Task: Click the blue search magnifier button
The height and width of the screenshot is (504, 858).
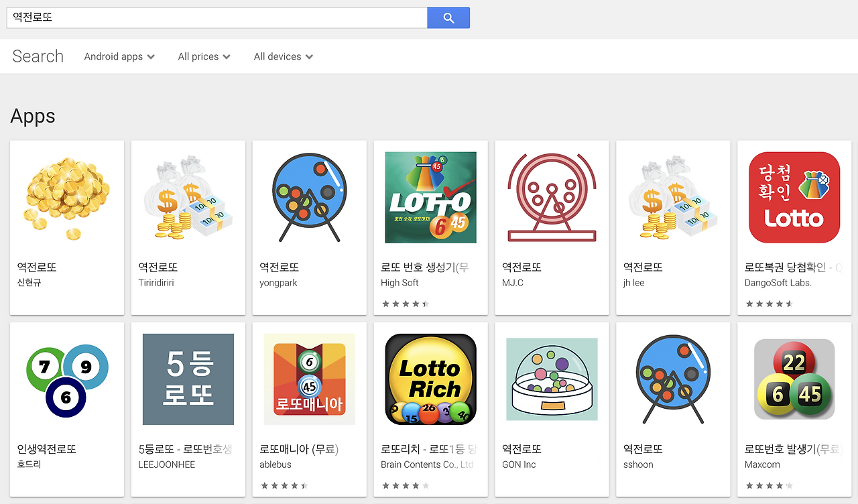Action: click(448, 18)
